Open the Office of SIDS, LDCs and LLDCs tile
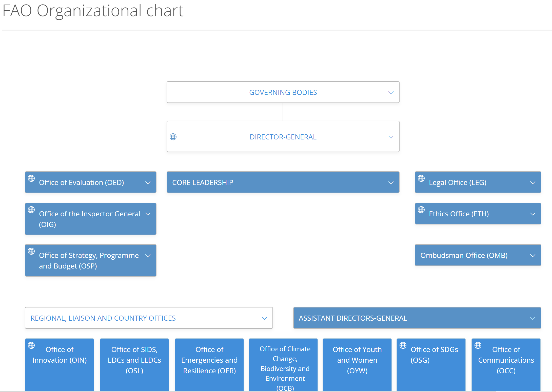 pos(134,365)
